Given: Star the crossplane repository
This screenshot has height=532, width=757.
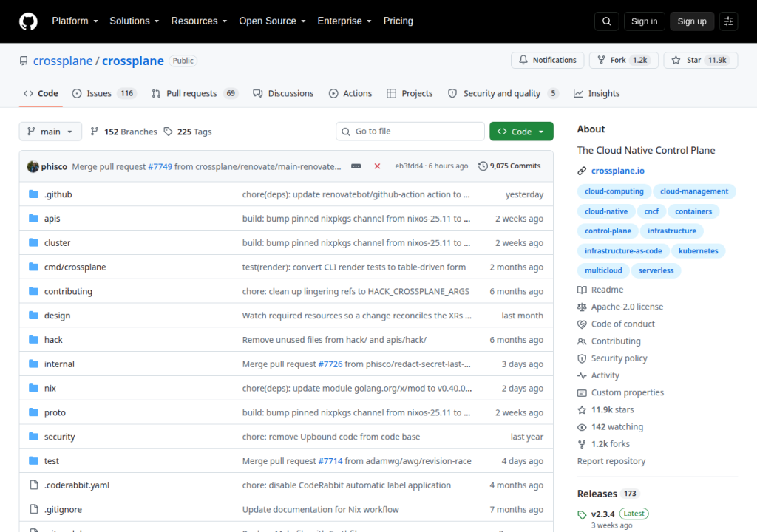Looking at the screenshot, I should [701, 60].
